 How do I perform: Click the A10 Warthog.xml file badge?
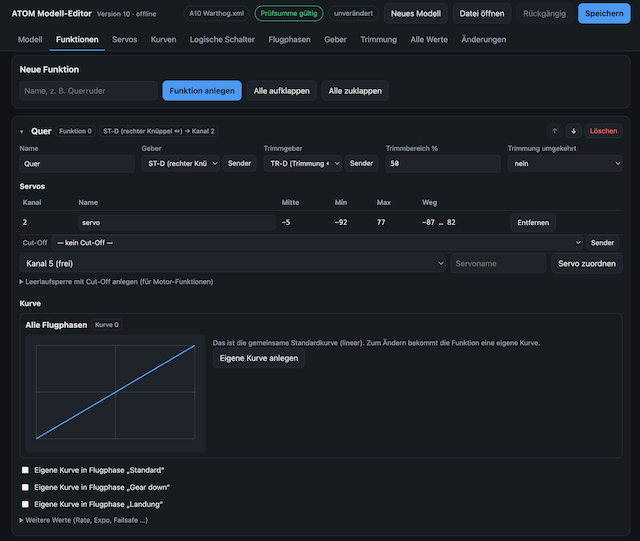click(216, 13)
